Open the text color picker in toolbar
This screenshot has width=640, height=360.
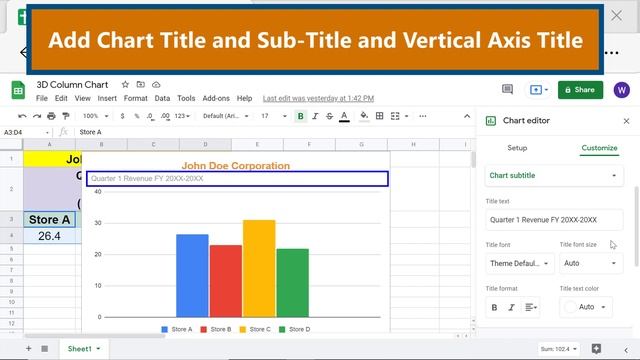(344, 117)
